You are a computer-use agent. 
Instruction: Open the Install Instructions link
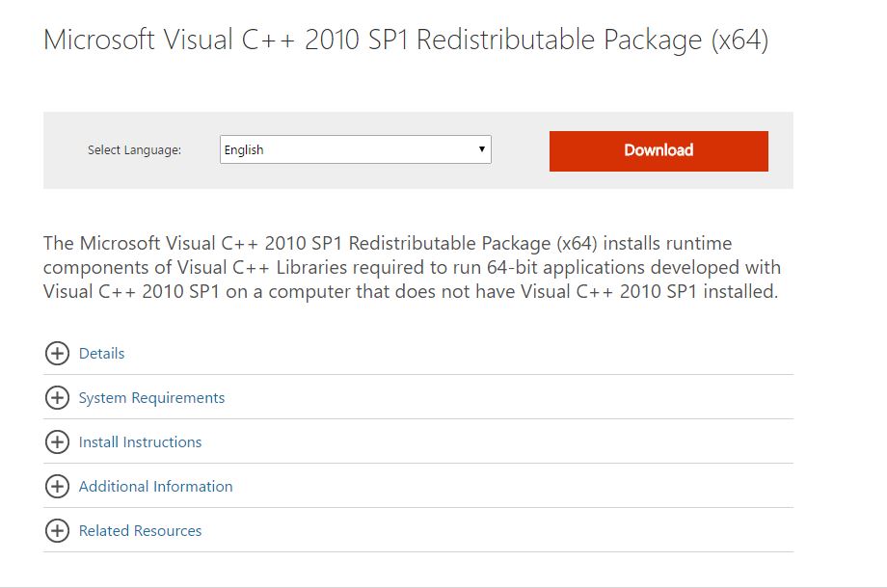click(x=140, y=442)
